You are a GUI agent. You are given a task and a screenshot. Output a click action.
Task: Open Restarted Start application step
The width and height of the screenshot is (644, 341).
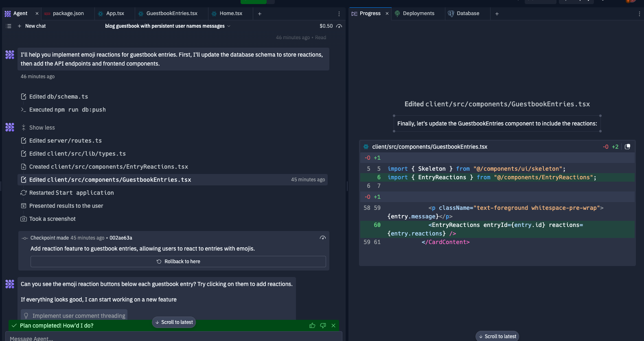click(x=68, y=193)
